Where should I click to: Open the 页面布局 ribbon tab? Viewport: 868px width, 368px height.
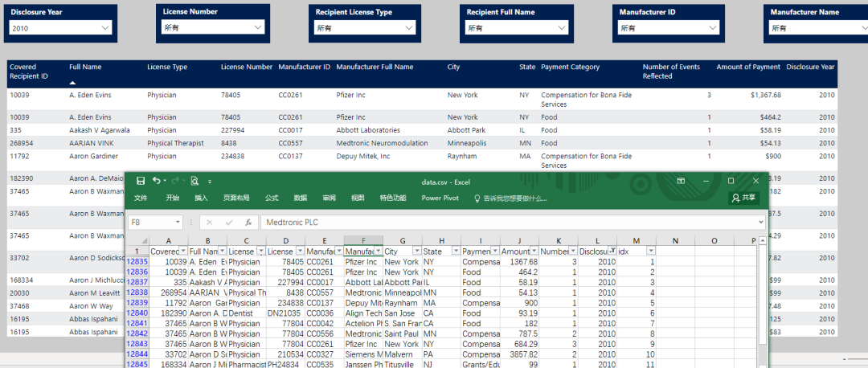click(x=235, y=198)
